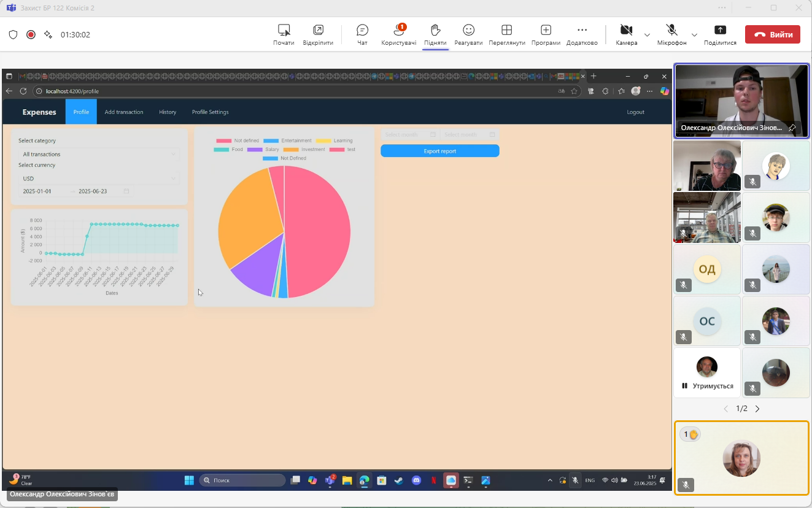
Task: Select the Утримується participant tile
Action: 707,372
